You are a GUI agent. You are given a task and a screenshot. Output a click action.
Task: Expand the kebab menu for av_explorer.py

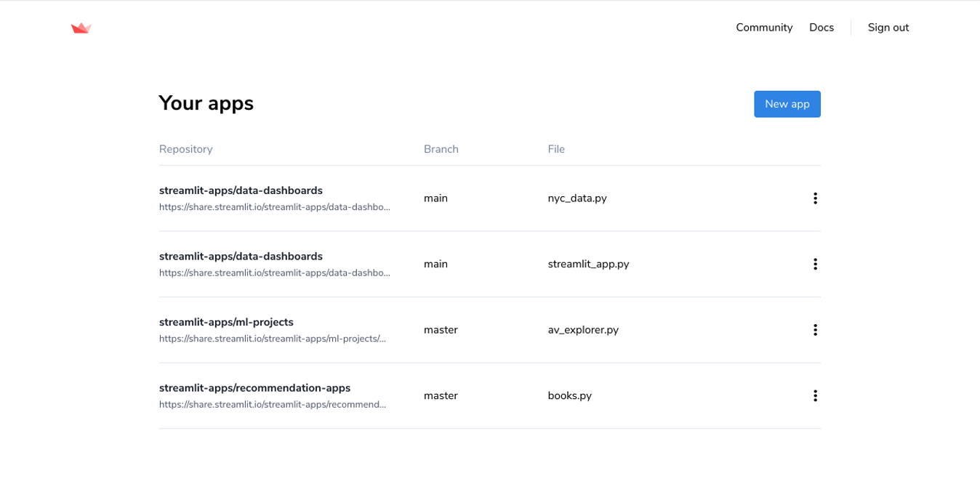coord(815,330)
